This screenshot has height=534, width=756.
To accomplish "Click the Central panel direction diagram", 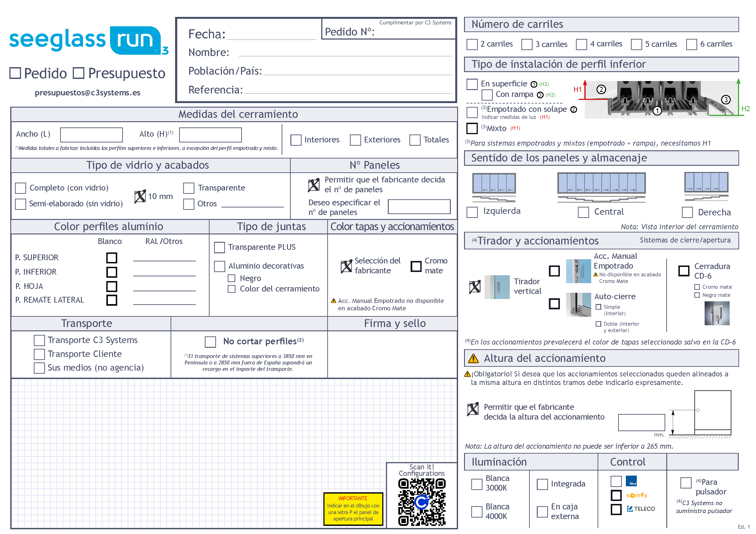I will click(x=601, y=187).
